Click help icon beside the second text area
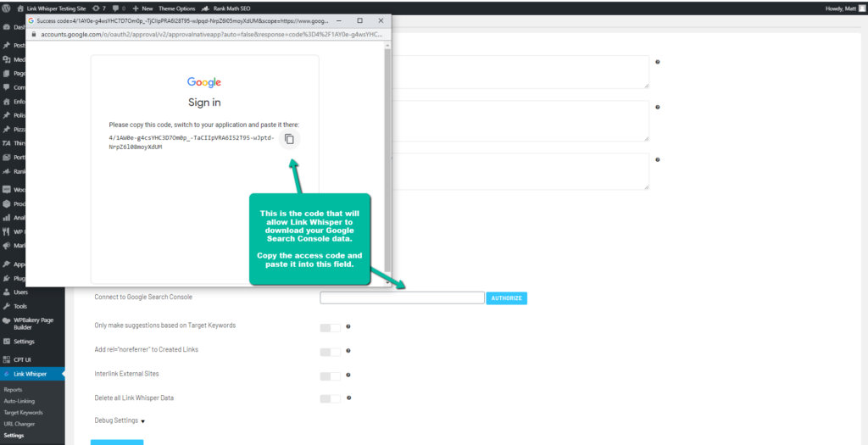The width and height of the screenshot is (868, 445). 658,108
